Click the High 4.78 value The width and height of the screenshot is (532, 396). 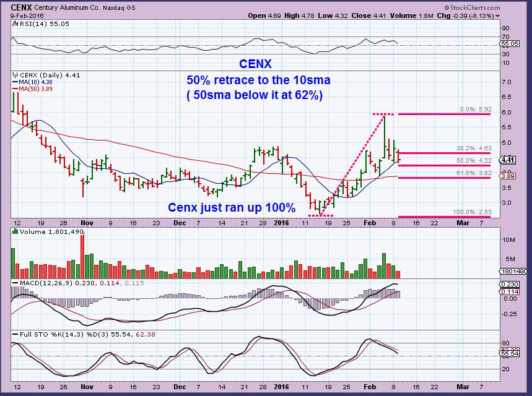point(300,15)
